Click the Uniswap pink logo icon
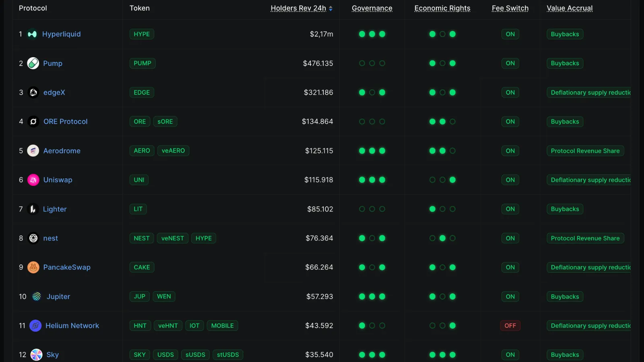This screenshot has height=362, width=644. coord(33,180)
